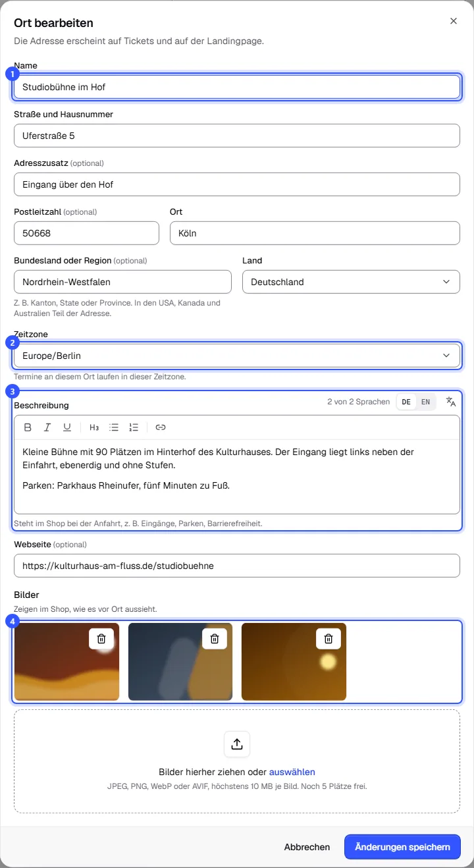Insert bulleted list in description

114,427
